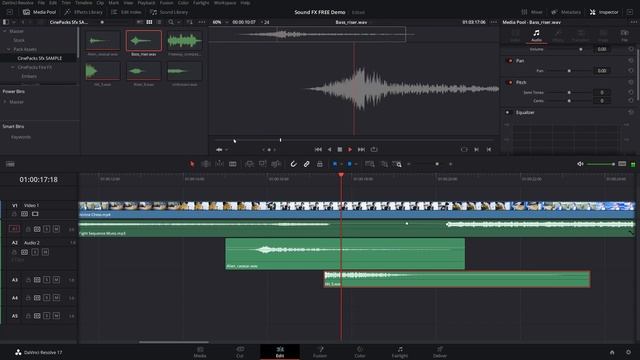
Task: Collapse the Pack Assets bin
Action: (9, 49)
